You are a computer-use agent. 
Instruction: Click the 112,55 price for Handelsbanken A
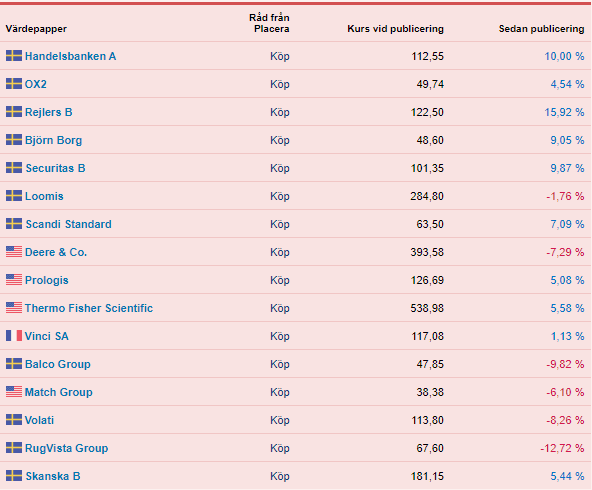(427, 56)
